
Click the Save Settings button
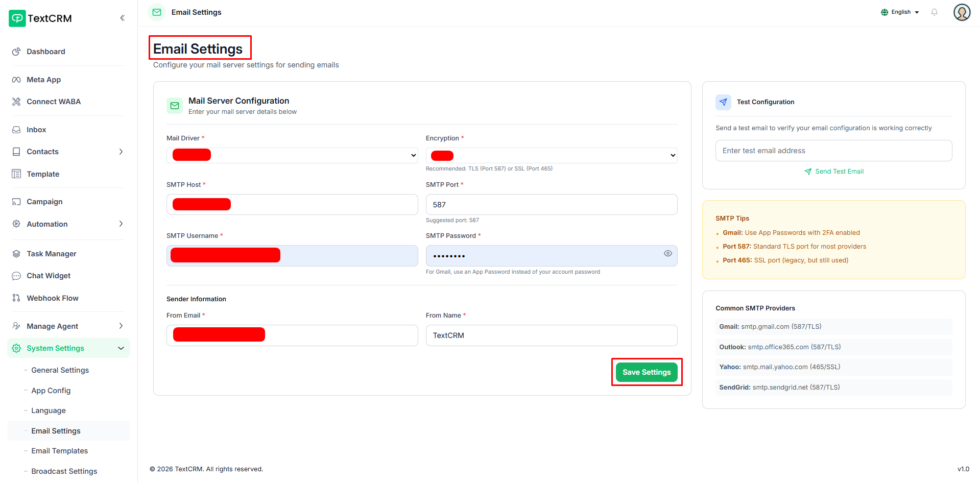coord(646,372)
